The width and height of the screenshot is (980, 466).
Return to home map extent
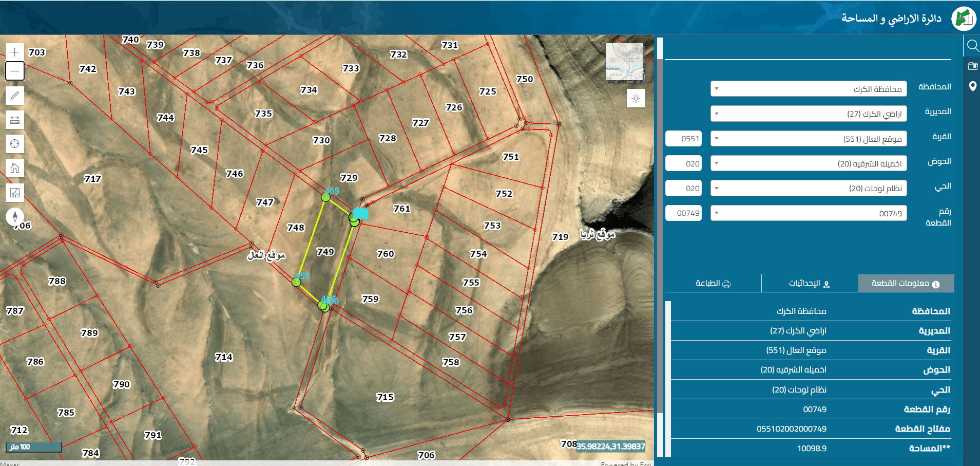tap(15, 168)
